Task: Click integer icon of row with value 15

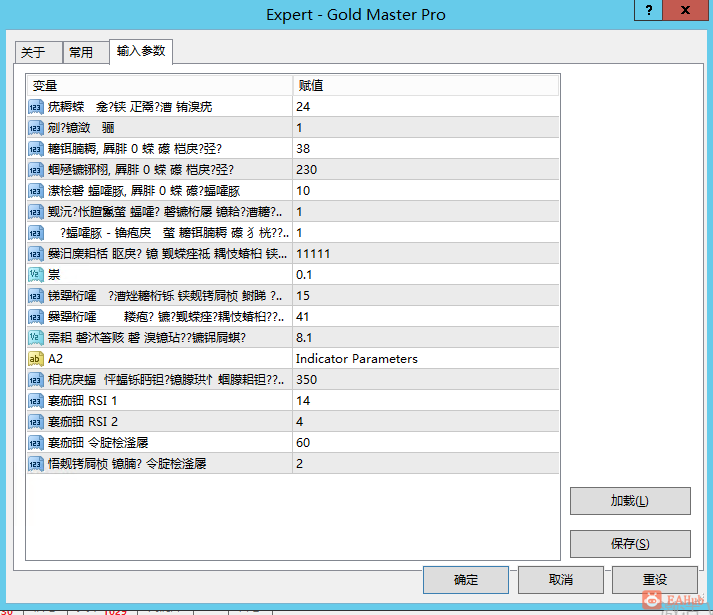Action: click(x=35, y=296)
